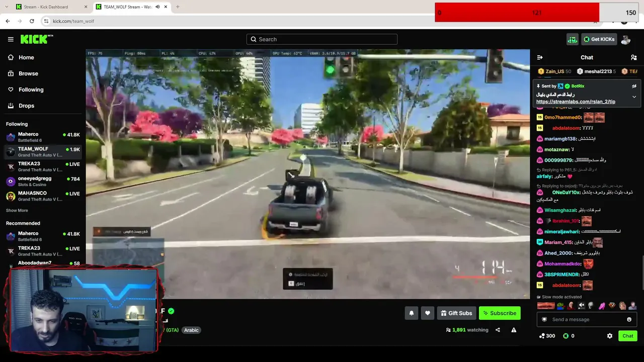The width and height of the screenshot is (644, 362).
Task: Open oneeyedgregg channel in Following
Action: pos(43,181)
